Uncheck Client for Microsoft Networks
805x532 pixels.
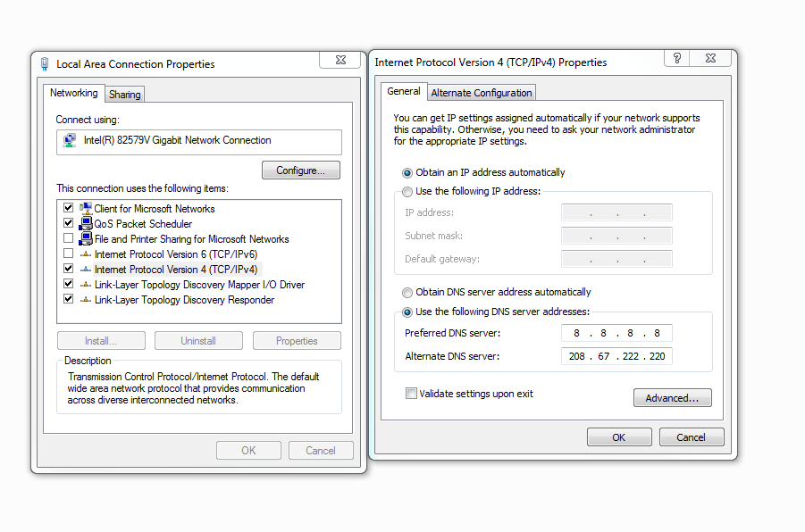click(x=68, y=208)
